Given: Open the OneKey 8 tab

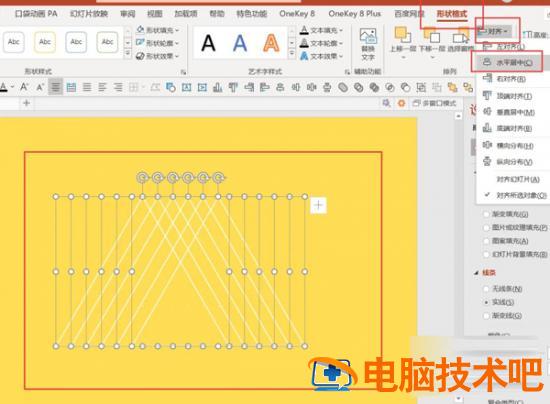Looking at the screenshot, I should tap(297, 14).
